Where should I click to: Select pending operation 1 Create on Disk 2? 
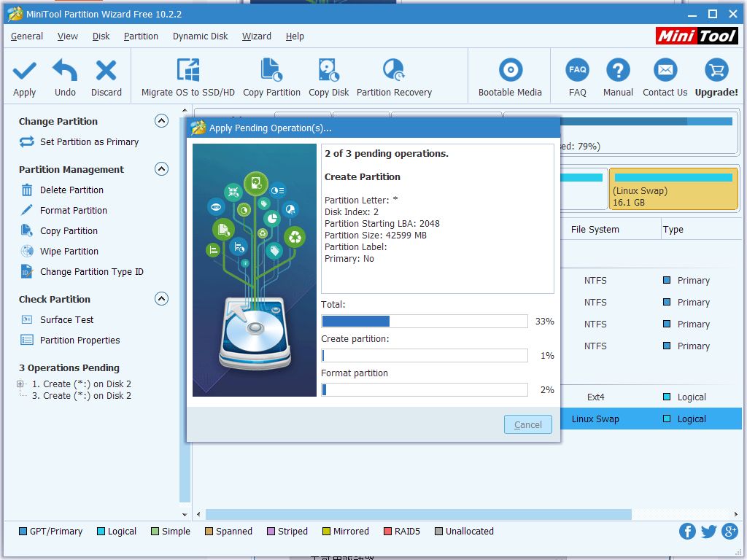click(x=82, y=384)
